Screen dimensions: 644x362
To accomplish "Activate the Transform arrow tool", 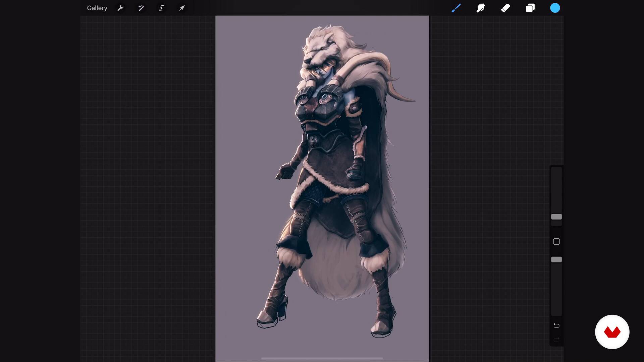I will 181,8.
